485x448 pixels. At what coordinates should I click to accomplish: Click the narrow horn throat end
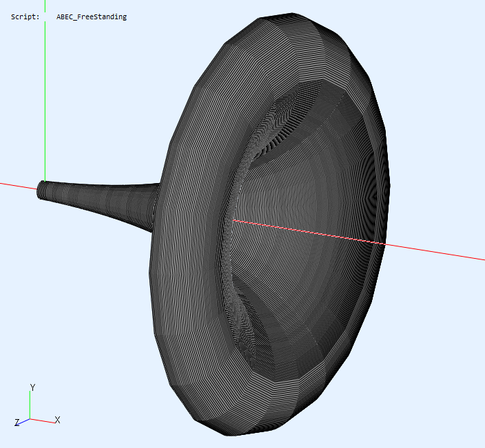(41, 190)
